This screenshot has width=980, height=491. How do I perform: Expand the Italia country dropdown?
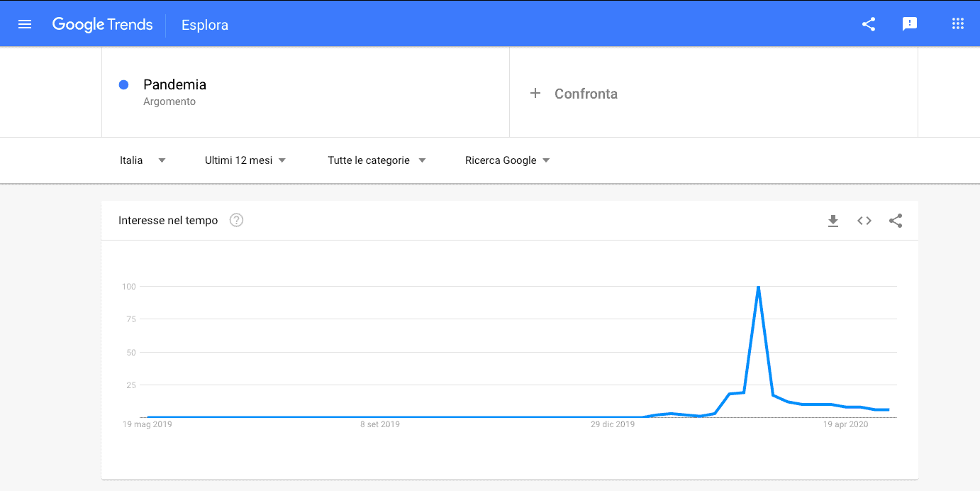click(x=143, y=160)
